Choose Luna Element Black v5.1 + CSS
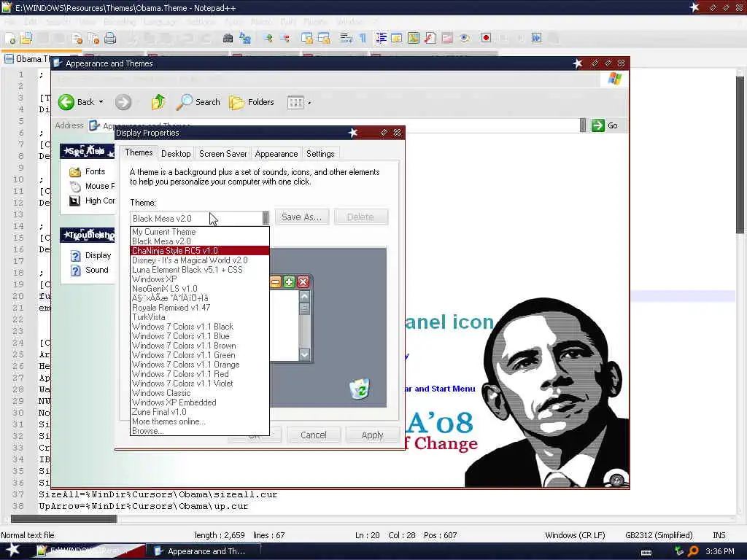 pyautogui.click(x=200, y=270)
